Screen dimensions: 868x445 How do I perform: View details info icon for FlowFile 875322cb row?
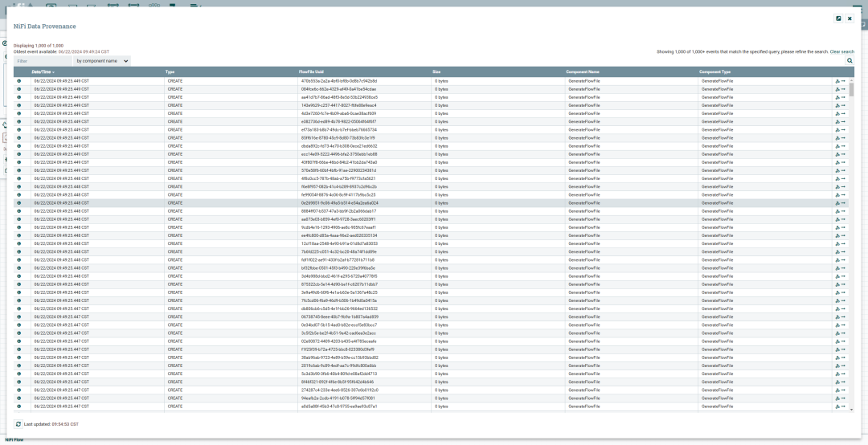point(18,284)
